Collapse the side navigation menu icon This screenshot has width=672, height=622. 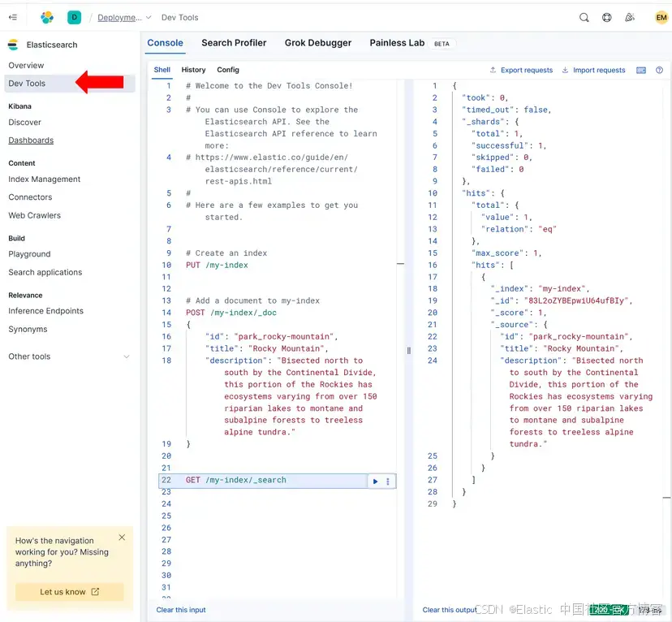point(13,17)
